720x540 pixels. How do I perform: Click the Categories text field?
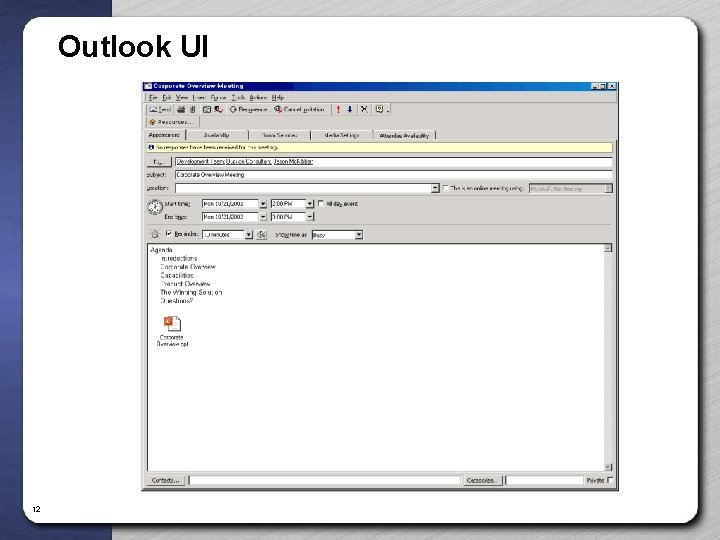click(x=545, y=480)
